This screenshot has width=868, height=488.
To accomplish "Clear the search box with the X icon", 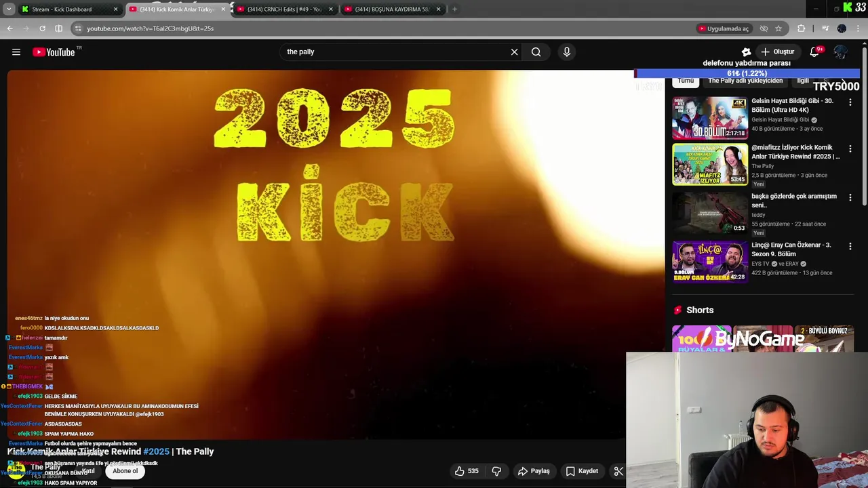I will click(x=514, y=52).
